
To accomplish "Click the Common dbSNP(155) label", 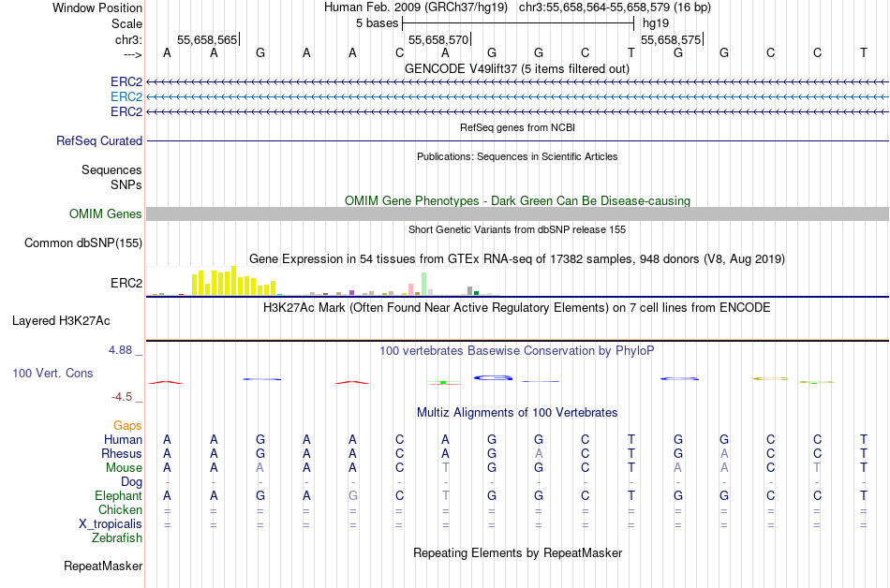I will [82, 243].
